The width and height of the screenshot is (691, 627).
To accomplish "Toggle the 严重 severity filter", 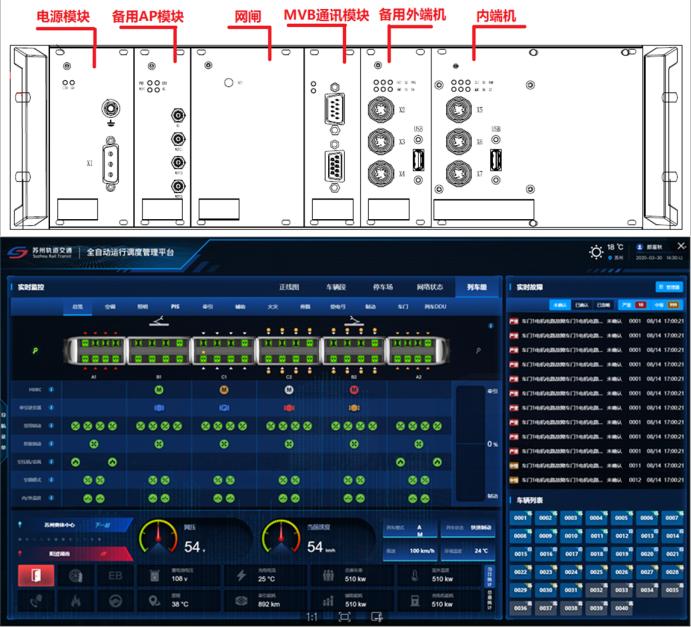I will point(633,305).
